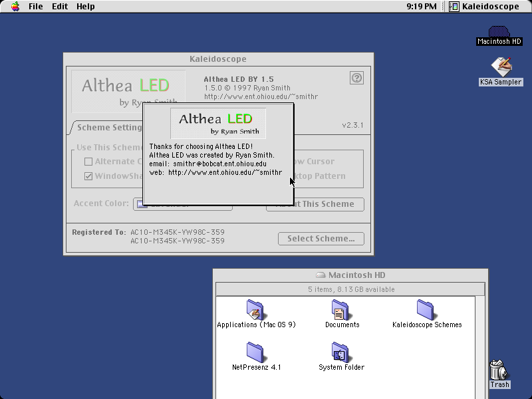Select the Kaleidoscope Schemes folder
This screenshot has width=532, height=399.
(x=427, y=314)
